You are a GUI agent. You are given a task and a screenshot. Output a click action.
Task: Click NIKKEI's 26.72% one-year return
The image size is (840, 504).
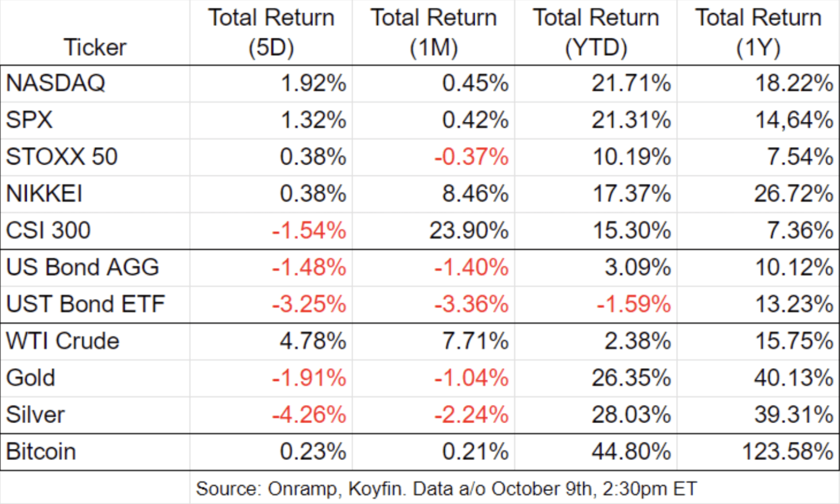click(x=793, y=194)
